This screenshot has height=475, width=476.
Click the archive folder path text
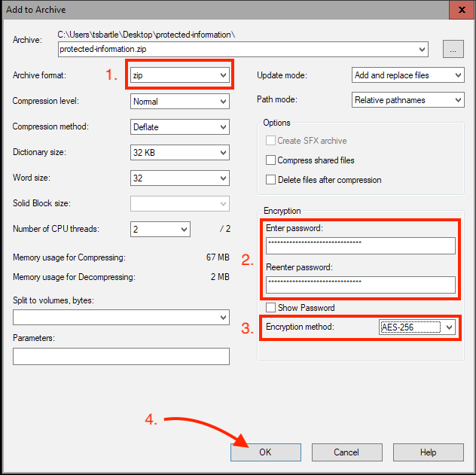coord(146,35)
